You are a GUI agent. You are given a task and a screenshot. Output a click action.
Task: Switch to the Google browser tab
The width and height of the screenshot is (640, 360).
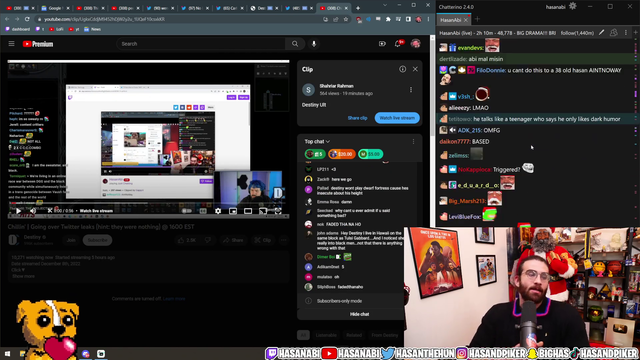[x=56, y=8]
